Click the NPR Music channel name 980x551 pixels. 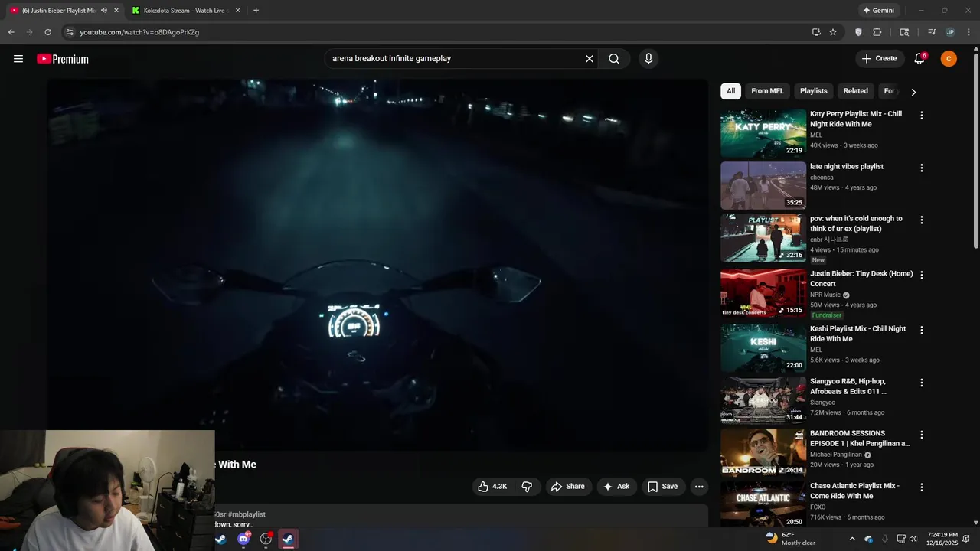tap(825, 295)
